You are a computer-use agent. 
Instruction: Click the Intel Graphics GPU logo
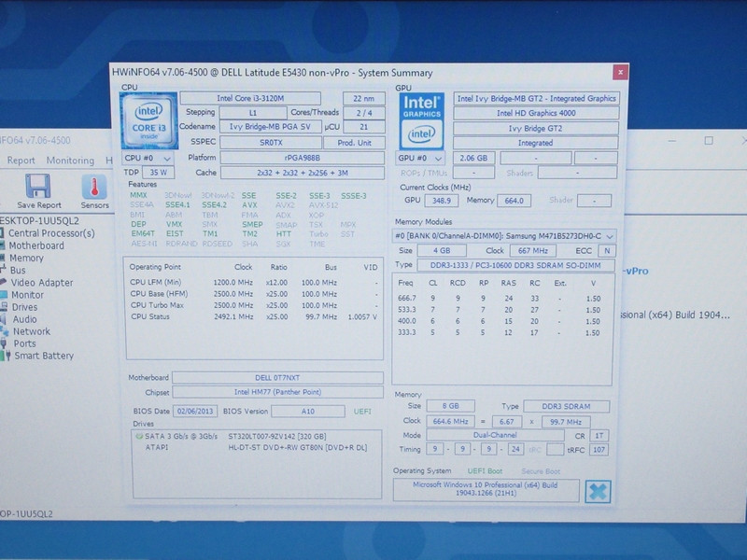[422, 121]
